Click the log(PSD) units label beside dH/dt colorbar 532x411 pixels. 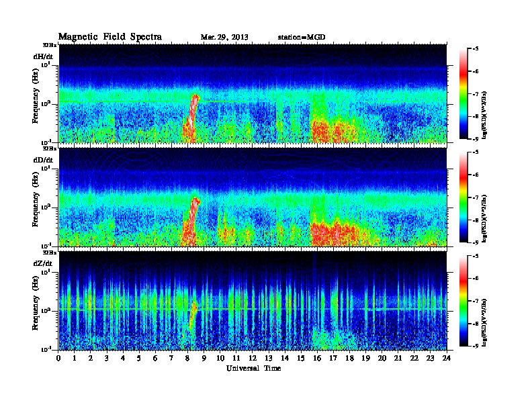point(485,115)
